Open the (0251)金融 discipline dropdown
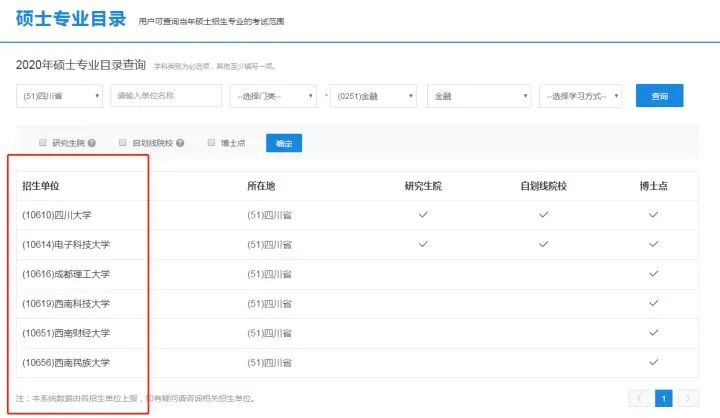 [x=373, y=96]
